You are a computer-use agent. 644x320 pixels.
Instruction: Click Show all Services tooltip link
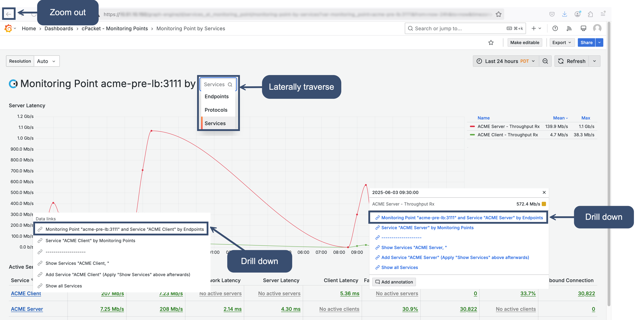pos(399,267)
